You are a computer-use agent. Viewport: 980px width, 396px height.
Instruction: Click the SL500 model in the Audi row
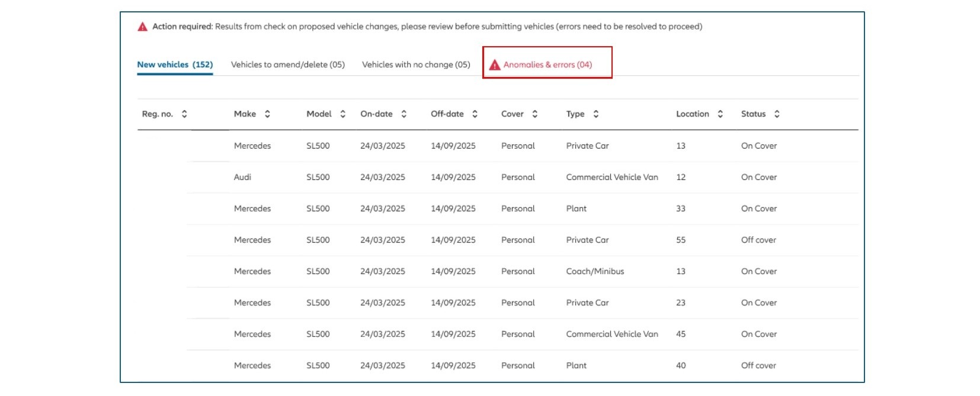pos(318,177)
